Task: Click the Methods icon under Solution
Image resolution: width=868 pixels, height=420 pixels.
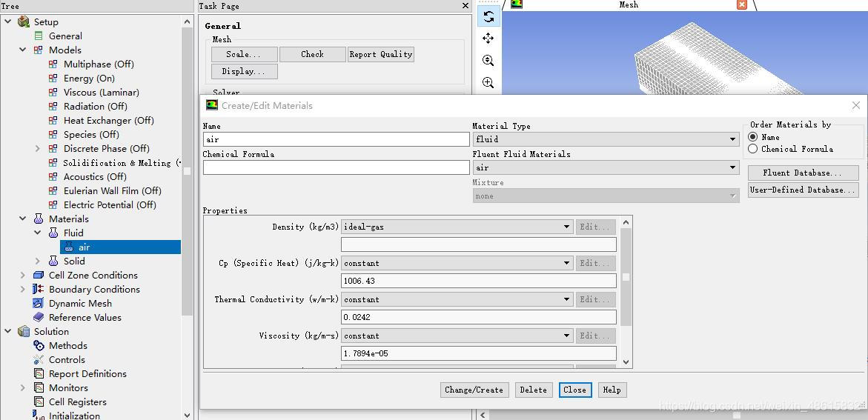Action: [39, 346]
